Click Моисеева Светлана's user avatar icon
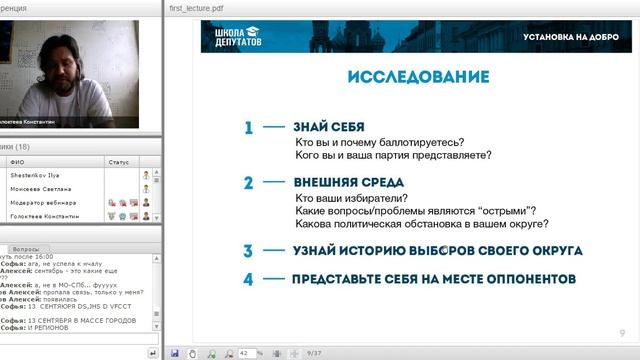The image size is (640, 360). pos(146,189)
